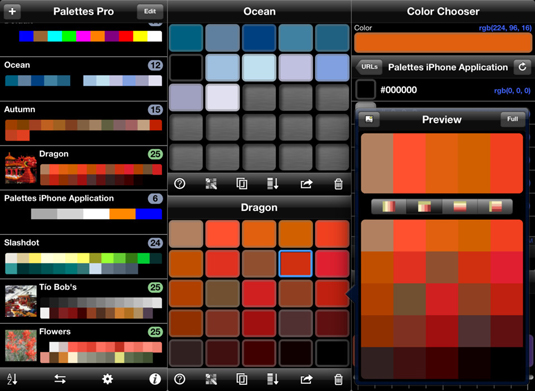This screenshot has height=391, width=535.
Task: Open the Slashdot palette row
Action: pyautogui.click(x=83, y=256)
